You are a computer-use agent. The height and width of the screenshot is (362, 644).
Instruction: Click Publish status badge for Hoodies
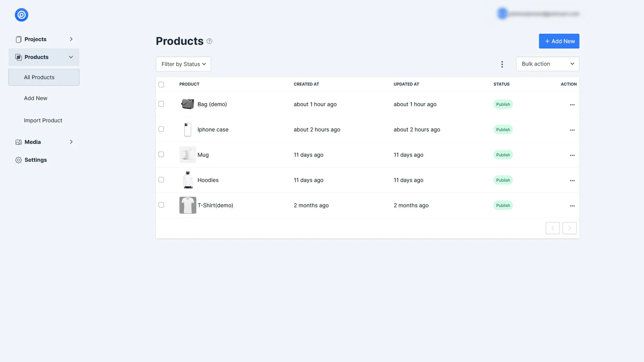(x=503, y=181)
